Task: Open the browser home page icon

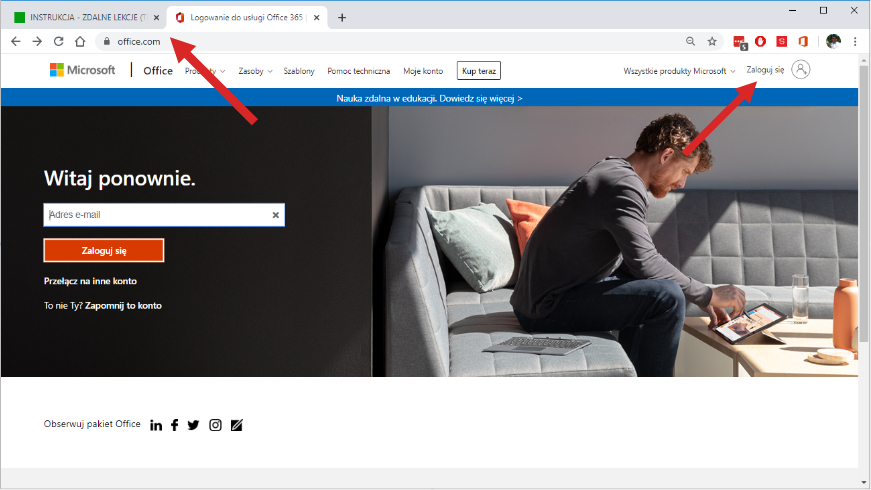Action: [80, 41]
